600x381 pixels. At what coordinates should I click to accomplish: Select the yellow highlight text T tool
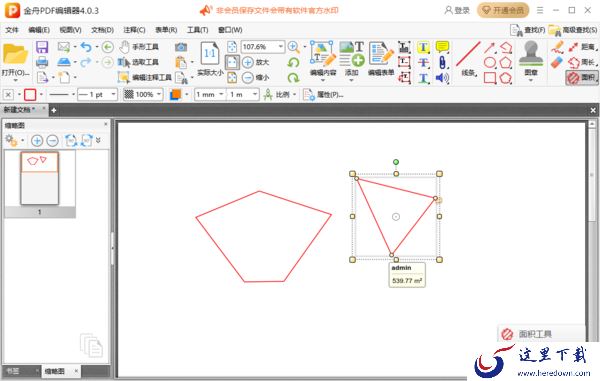click(423, 47)
